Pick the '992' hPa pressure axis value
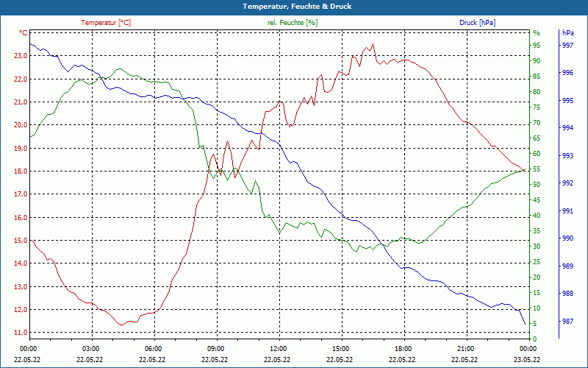The width and height of the screenshot is (588, 368). point(568,183)
